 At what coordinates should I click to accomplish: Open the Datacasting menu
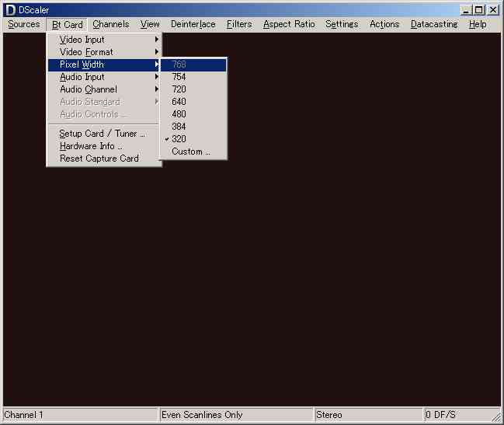coord(434,24)
